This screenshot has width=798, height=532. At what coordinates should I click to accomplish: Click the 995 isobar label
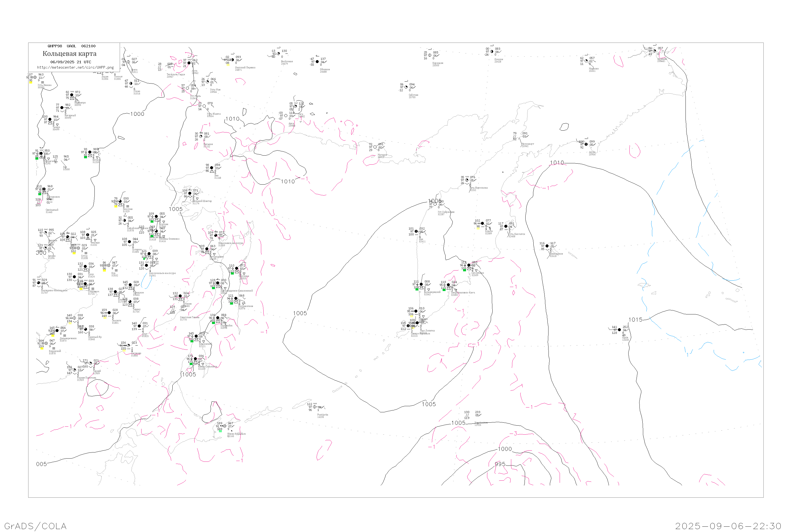point(500,464)
